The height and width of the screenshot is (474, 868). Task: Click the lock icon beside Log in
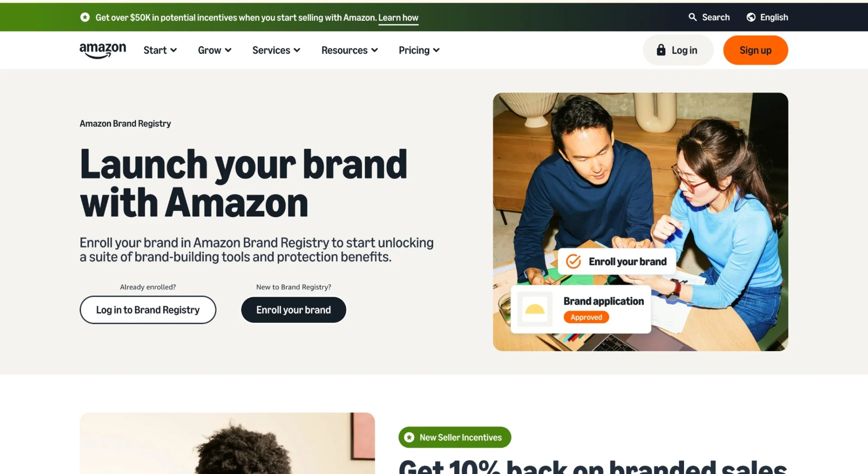(x=661, y=50)
